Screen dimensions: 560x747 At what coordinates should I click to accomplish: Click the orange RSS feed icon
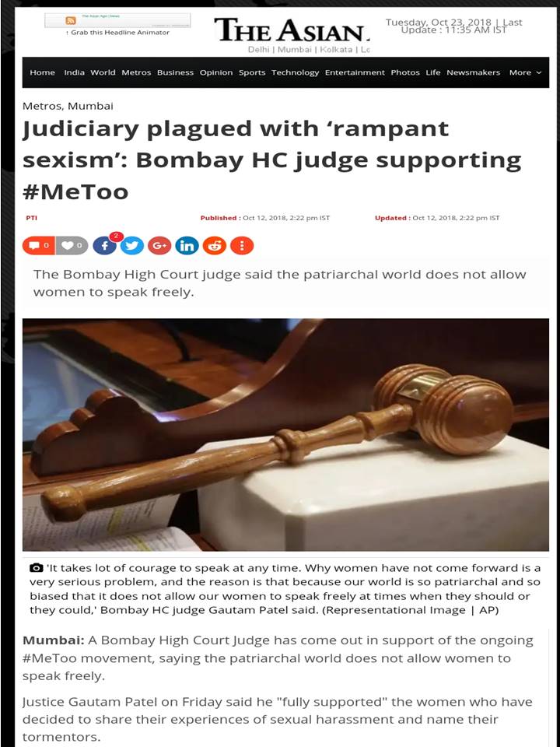click(x=71, y=20)
